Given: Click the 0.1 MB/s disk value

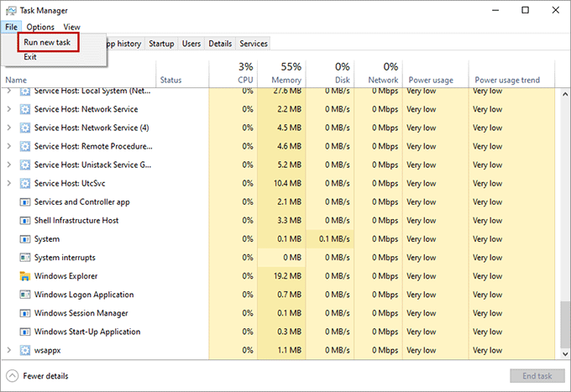Looking at the screenshot, I should (x=334, y=239).
